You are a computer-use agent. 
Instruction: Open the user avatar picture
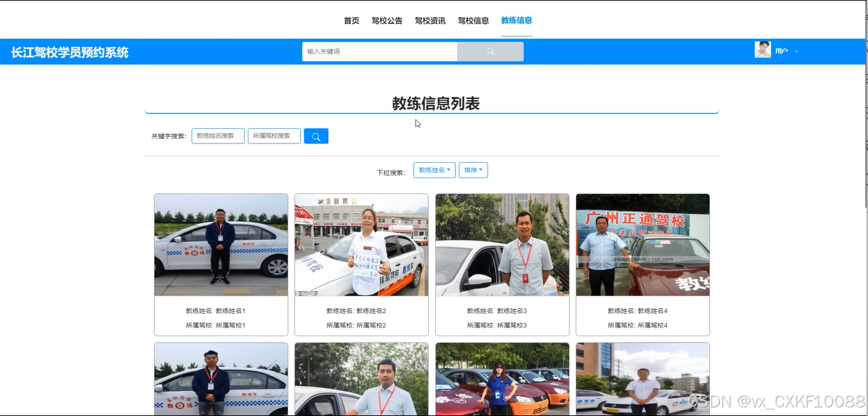pyautogui.click(x=762, y=50)
